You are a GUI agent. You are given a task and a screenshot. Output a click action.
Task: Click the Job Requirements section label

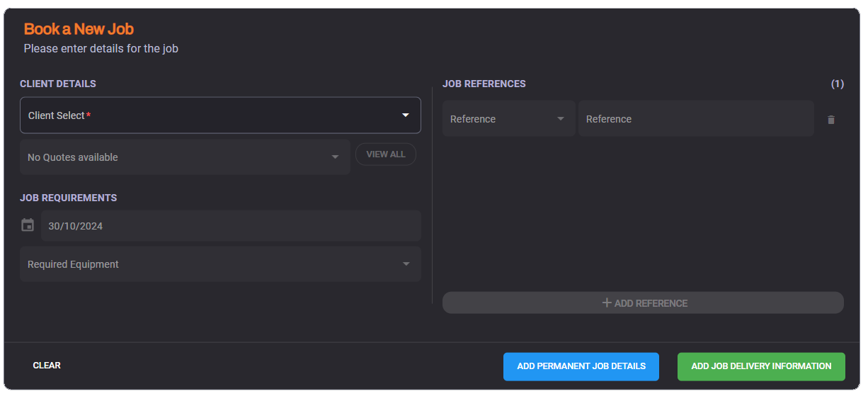[x=69, y=198]
